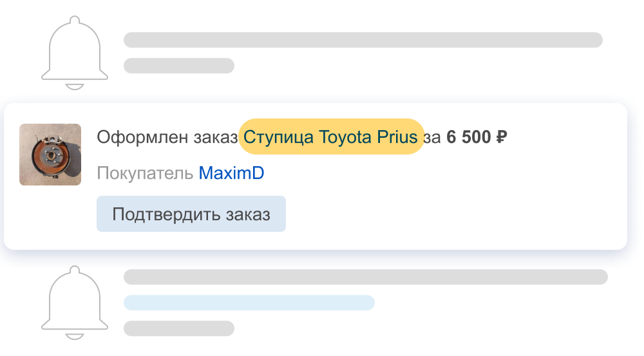Click the 6 500 price amount

pos(468,136)
